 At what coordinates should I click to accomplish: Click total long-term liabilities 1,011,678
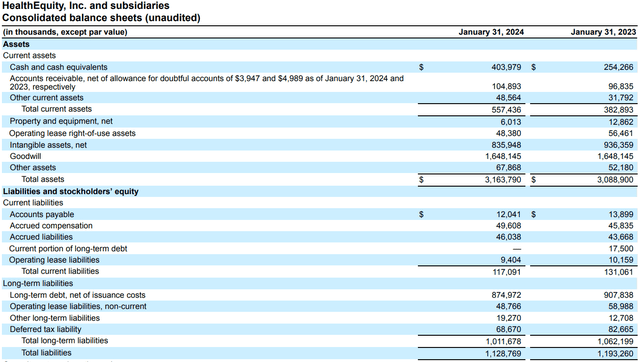pyautogui.click(x=503, y=341)
